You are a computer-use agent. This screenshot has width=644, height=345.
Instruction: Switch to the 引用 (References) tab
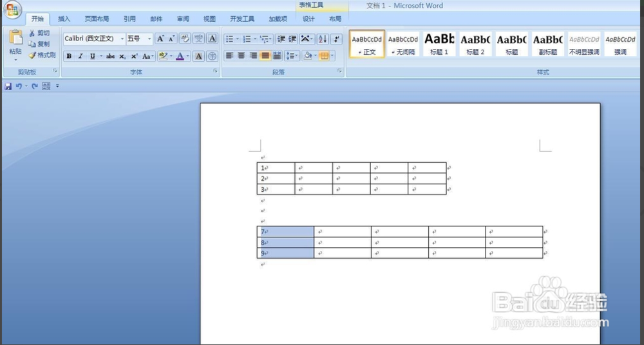coord(130,19)
